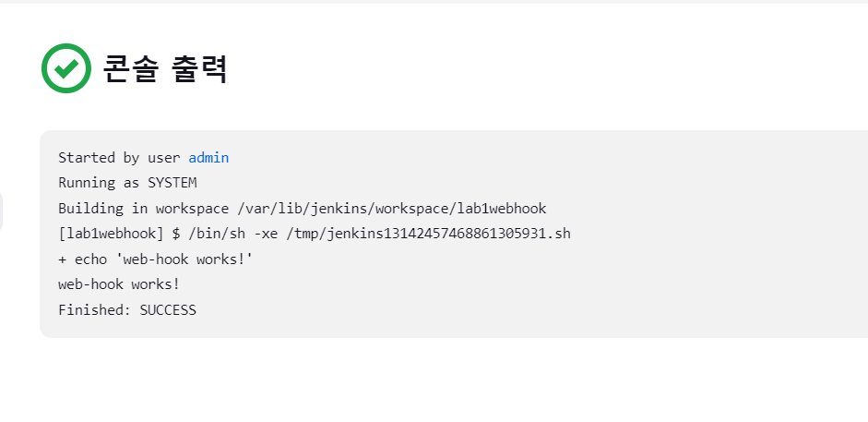Click the Started by user text

tap(119, 158)
